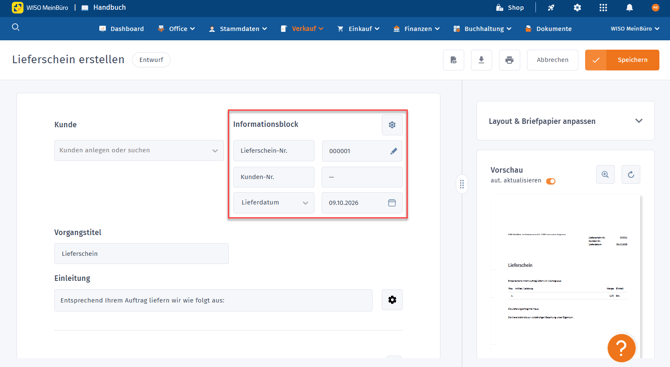670x367 pixels.
Task: Open settings gear in the top bar
Action: (577, 8)
